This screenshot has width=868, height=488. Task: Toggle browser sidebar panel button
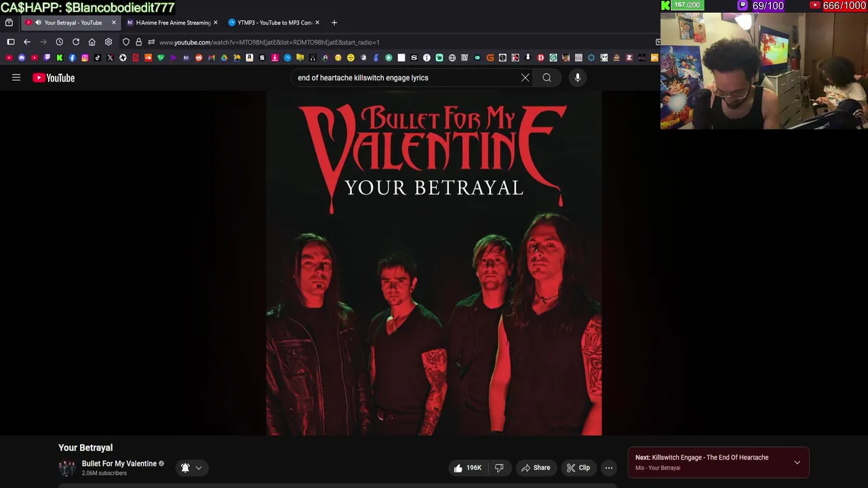[x=11, y=42]
